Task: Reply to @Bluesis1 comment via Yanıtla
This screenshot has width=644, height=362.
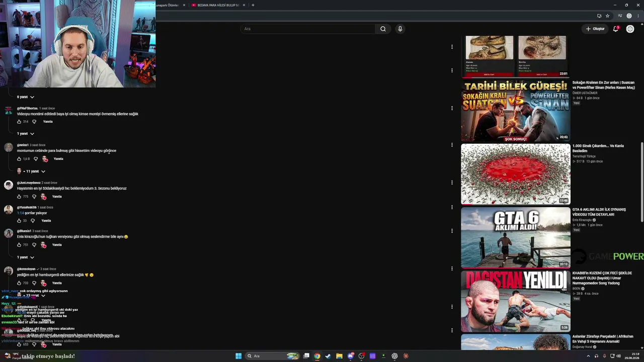Action: pyautogui.click(x=57, y=245)
